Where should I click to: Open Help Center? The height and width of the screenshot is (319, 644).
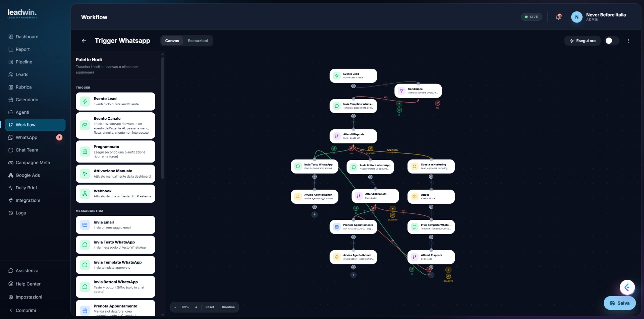tap(35, 284)
